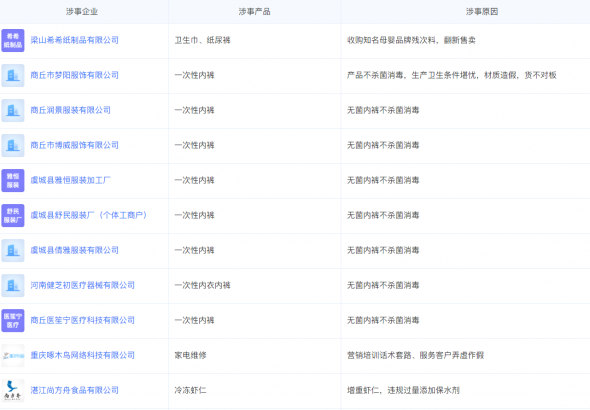Select 一次性内裤 in the 虞城县倩雅服装 row
The image size is (590, 410).
[x=194, y=250]
